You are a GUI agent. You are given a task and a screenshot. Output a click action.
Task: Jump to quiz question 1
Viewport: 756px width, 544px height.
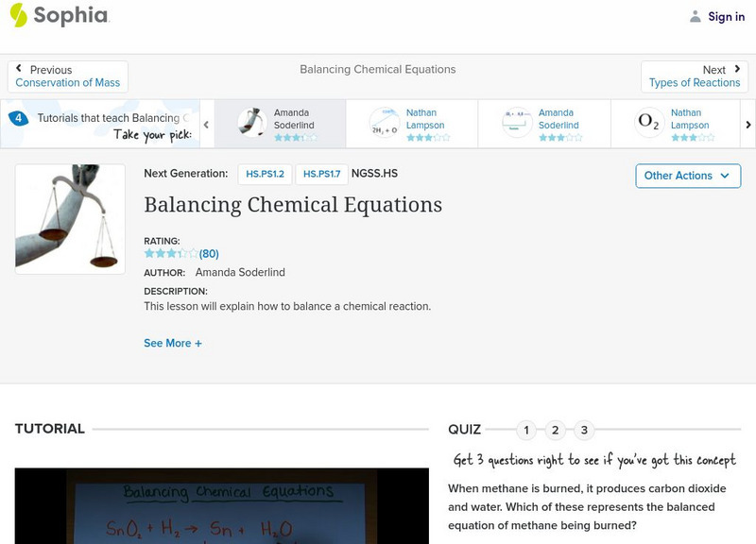[526, 431]
